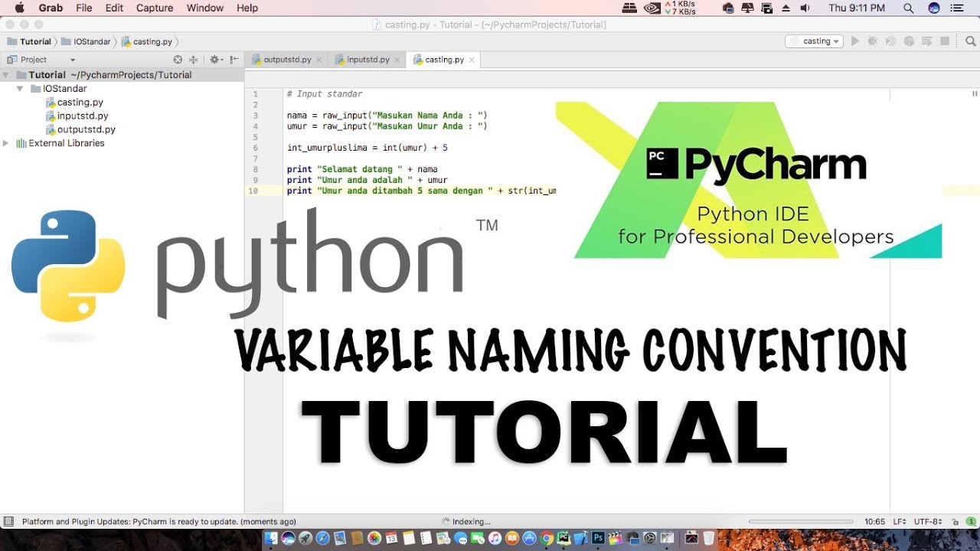Close the outputstd.py editor tab
The height and width of the screenshot is (551, 980).
pos(319,60)
